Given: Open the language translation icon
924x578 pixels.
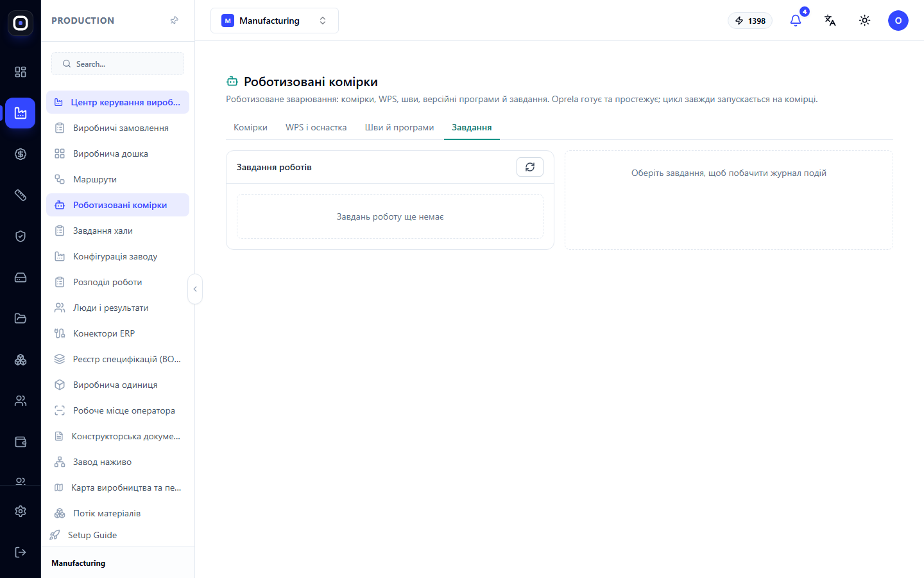Looking at the screenshot, I should 830,21.
